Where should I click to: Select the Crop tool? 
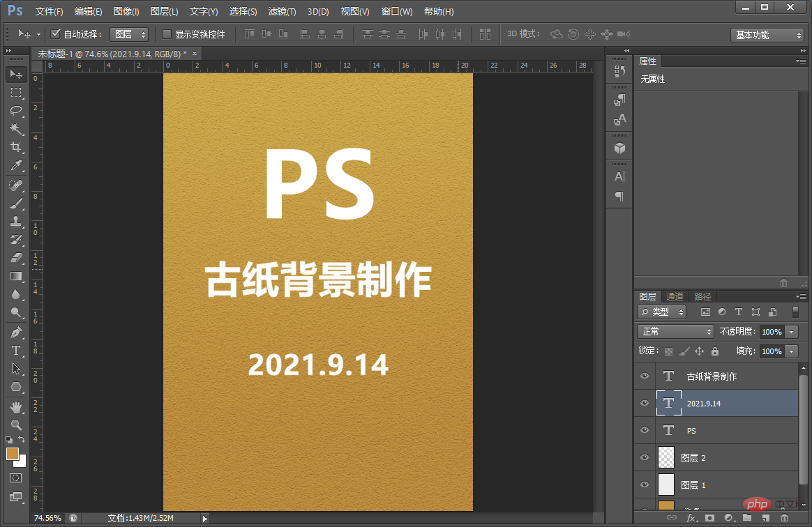[16, 147]
